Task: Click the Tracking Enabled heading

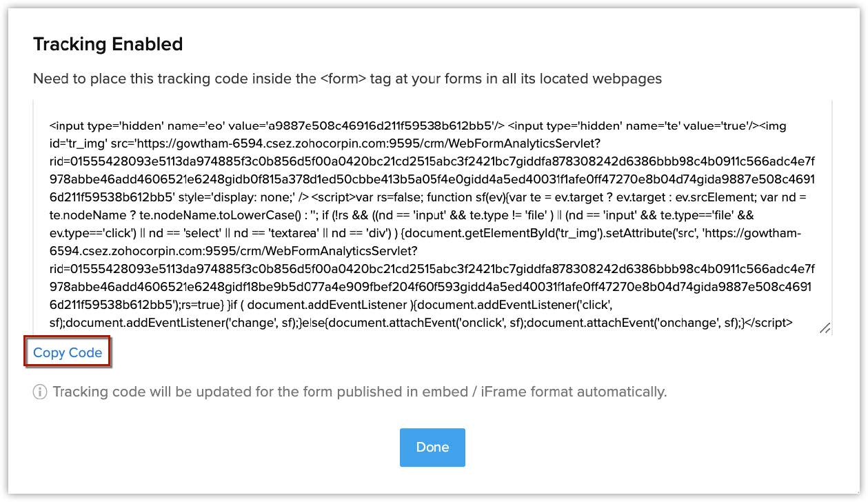Action: click(x=108, y=44)
